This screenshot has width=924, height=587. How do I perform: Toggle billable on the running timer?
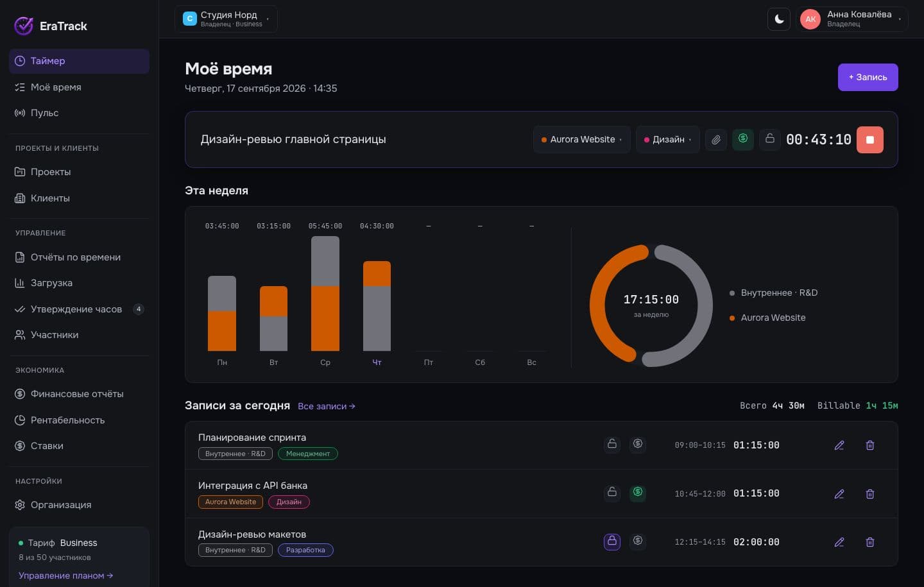tap(743, 139)
